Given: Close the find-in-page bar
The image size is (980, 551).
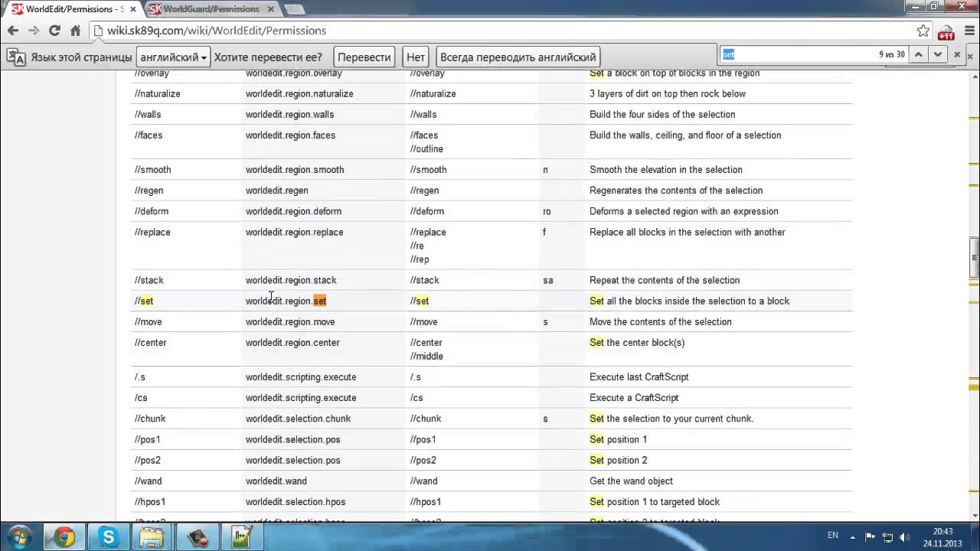Looking at the screenshot, I should click(956, 54).
